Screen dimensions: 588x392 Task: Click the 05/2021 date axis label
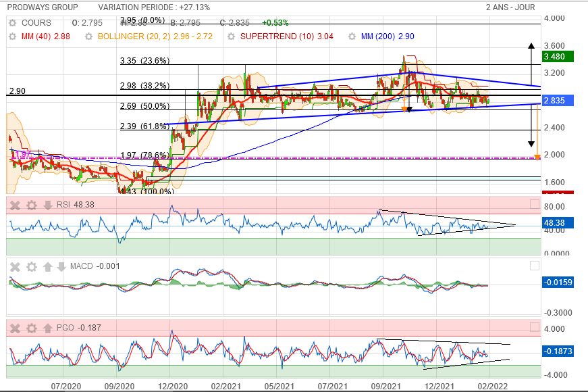279,386
